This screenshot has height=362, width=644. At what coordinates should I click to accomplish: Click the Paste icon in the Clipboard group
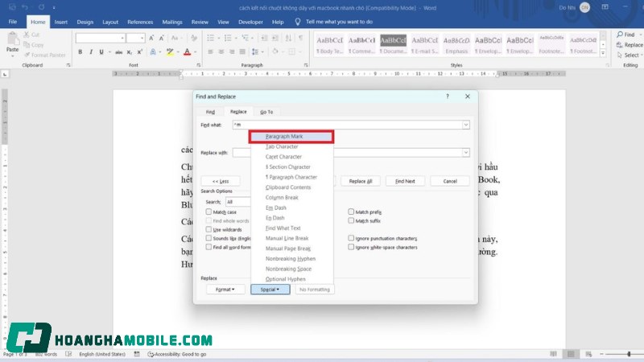(x=12, y=40)
